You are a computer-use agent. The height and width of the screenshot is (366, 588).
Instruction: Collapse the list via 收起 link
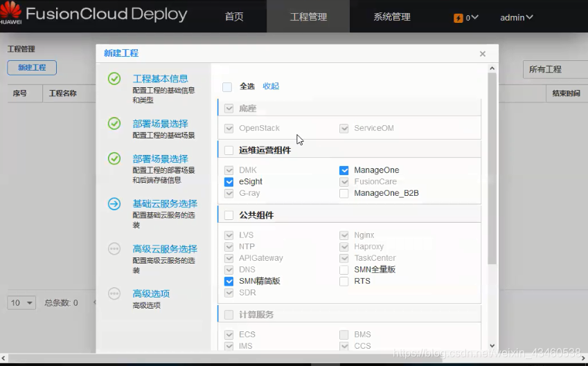click(271, 86)
